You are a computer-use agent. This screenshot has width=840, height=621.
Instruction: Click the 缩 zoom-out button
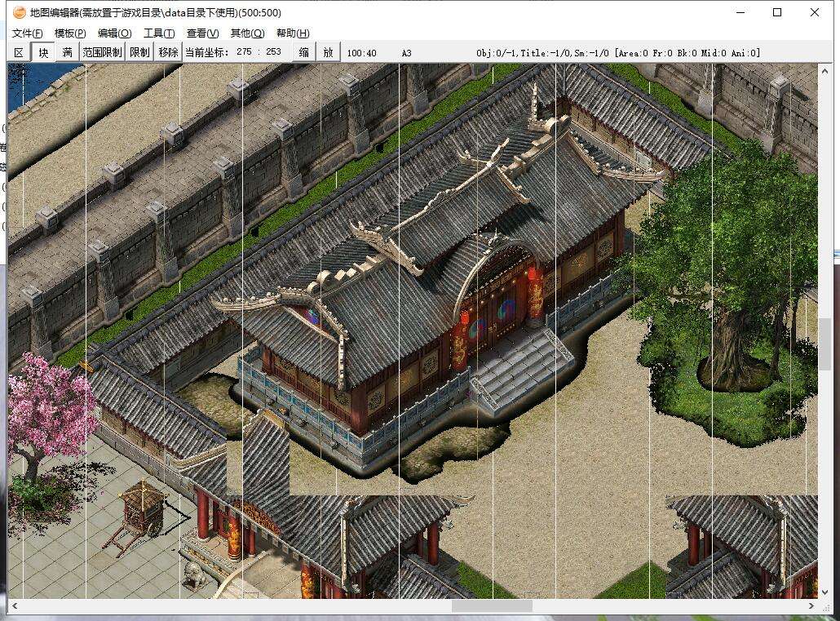(x=303, y=52)
